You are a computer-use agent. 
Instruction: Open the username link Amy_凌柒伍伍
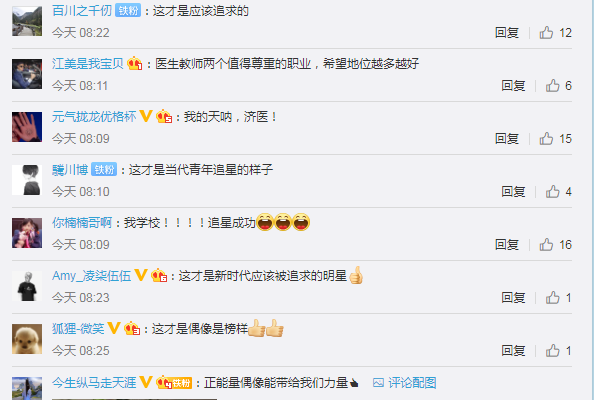click(x=91, y=275)
